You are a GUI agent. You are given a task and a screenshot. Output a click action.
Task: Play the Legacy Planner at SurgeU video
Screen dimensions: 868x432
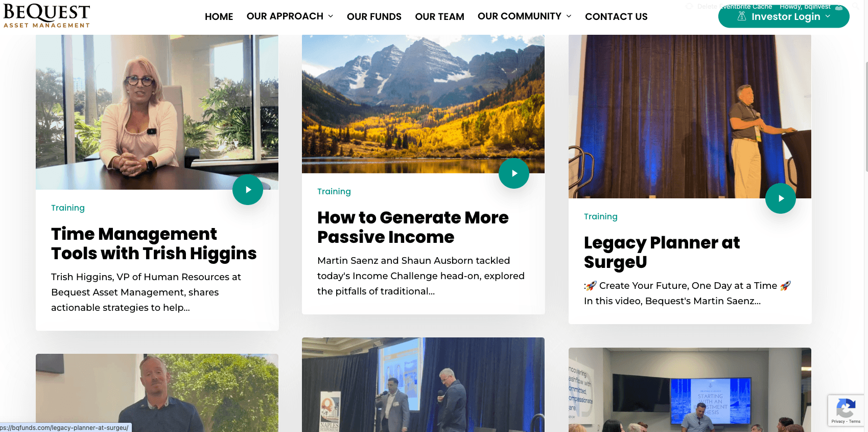[781, 198]
